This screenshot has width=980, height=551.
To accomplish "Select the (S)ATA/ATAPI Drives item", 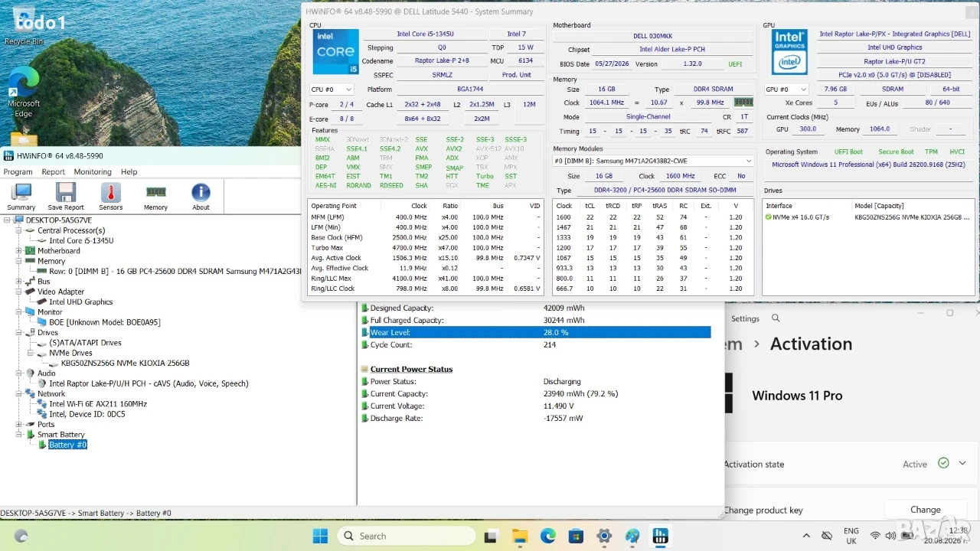I will (x=85, y=343).
